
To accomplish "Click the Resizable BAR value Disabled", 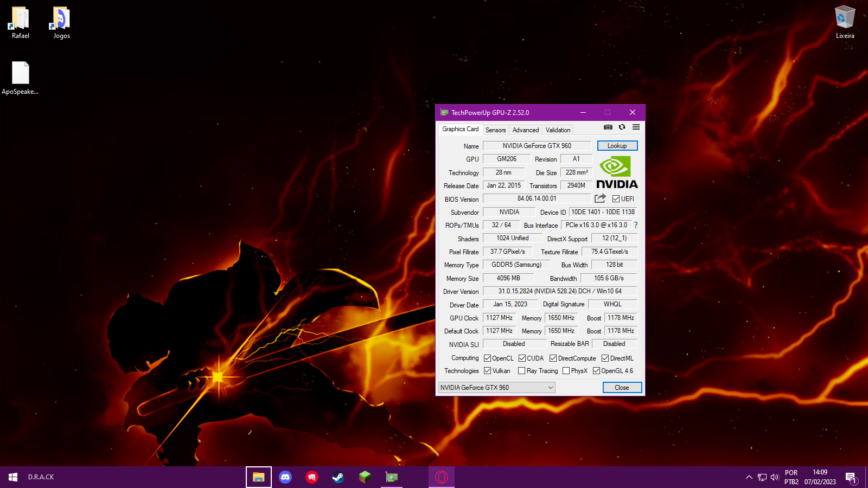I will click(614, 344).
